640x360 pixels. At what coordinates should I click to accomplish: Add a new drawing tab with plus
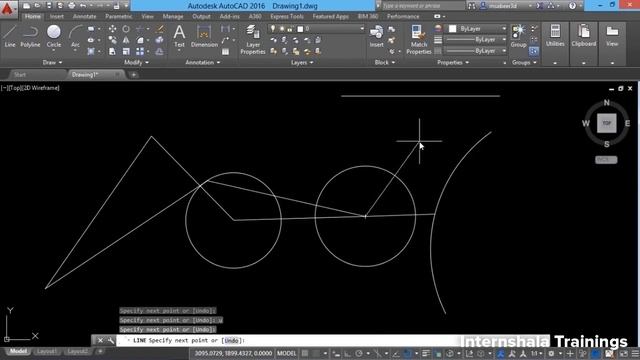tap(133, 75)
